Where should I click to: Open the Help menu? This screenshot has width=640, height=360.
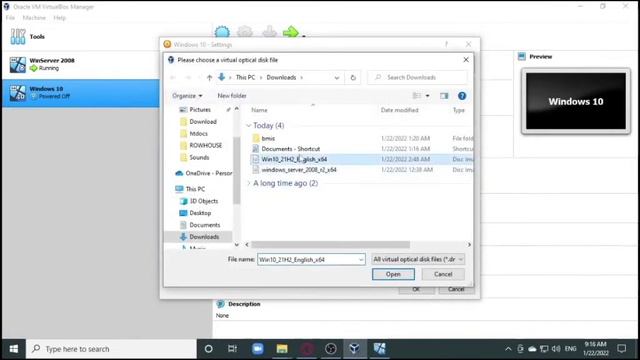point(60,18)
